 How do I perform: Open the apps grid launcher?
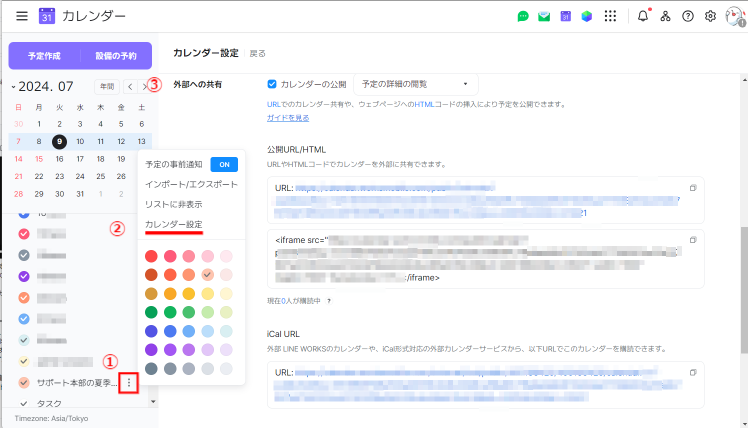pyautogui.click(x=610, y=16)
